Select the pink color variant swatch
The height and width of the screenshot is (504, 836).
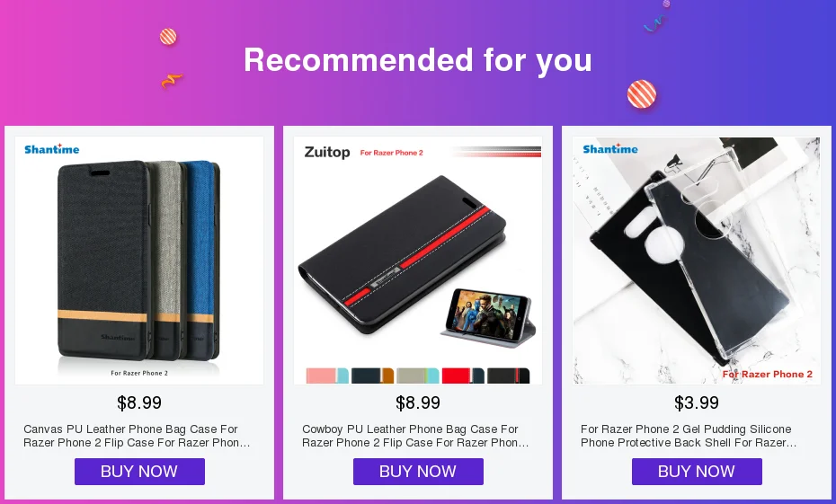327,376
